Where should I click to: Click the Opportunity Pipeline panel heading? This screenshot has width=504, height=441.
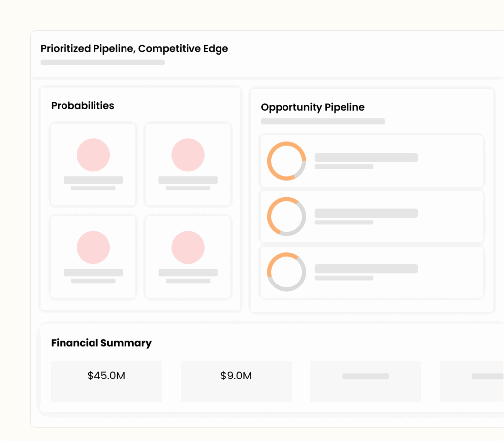(x=313, y=107)
